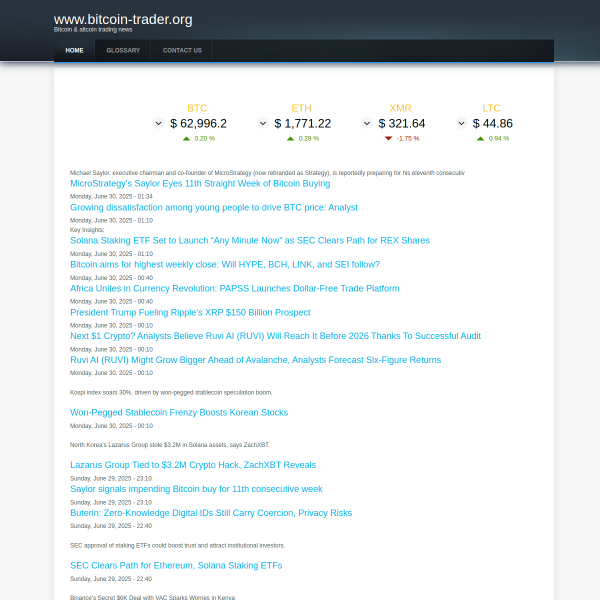Open the BTC currency dropdown chevron
This screenshot has height=600, width=600.
158,123
